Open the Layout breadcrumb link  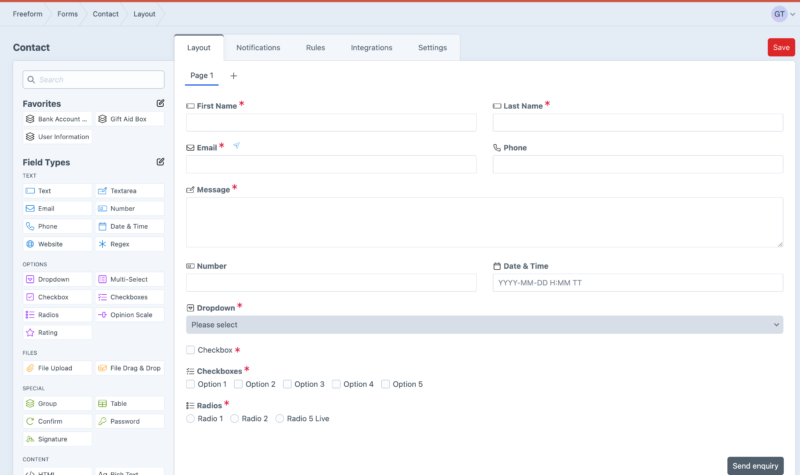144,14
